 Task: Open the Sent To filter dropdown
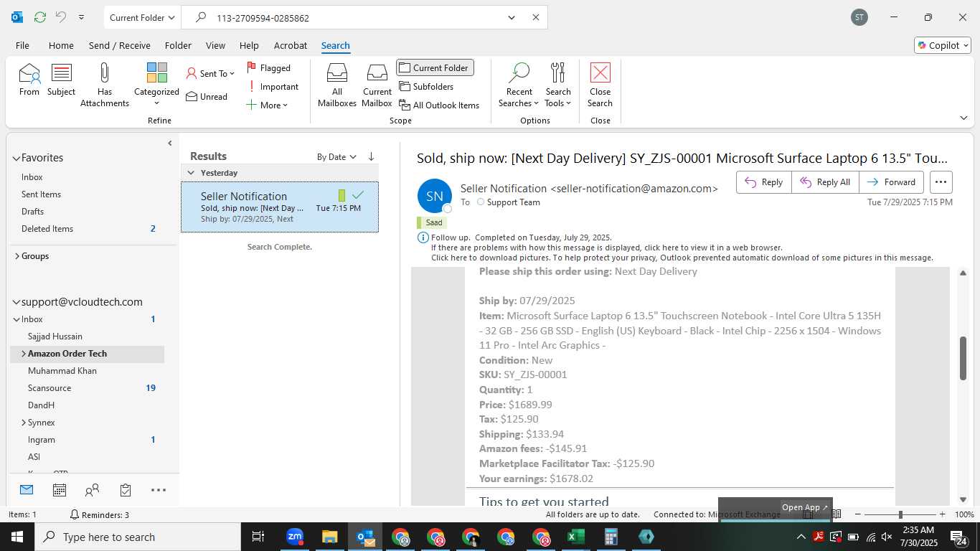(210, 73)
